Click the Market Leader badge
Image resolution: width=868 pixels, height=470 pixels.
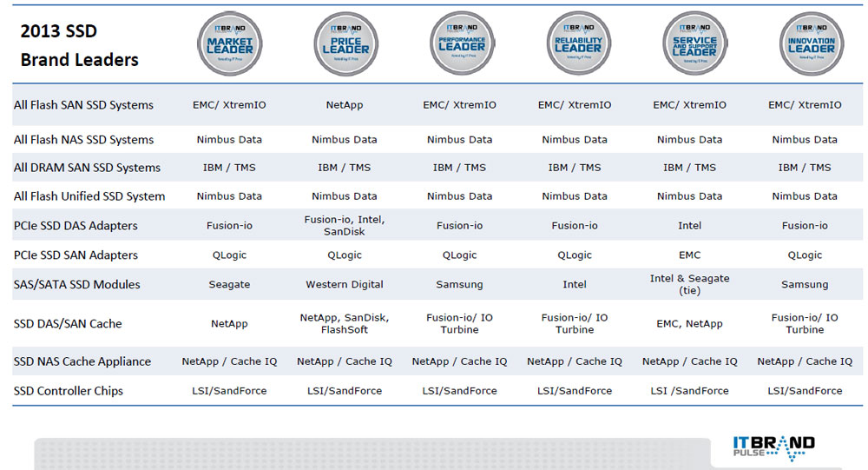coord(230,43)
